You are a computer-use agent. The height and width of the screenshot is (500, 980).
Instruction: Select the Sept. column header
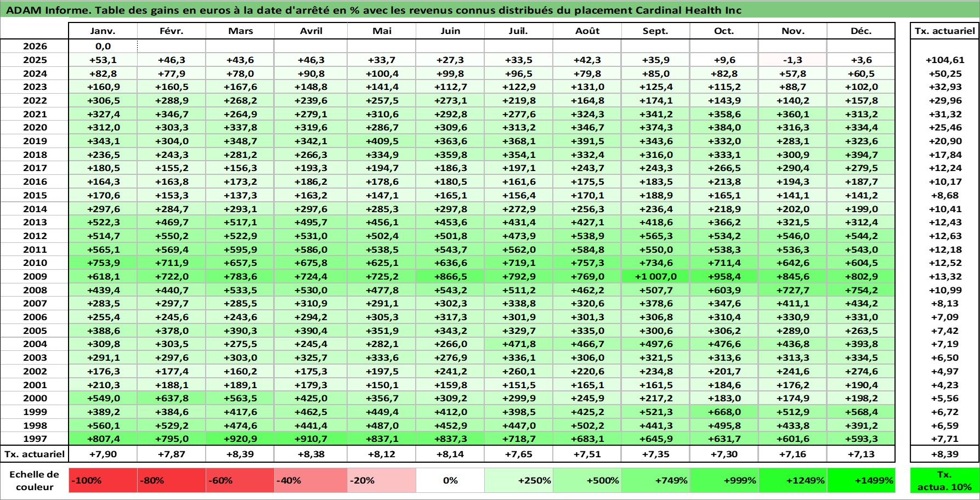(x=656, y=31)
